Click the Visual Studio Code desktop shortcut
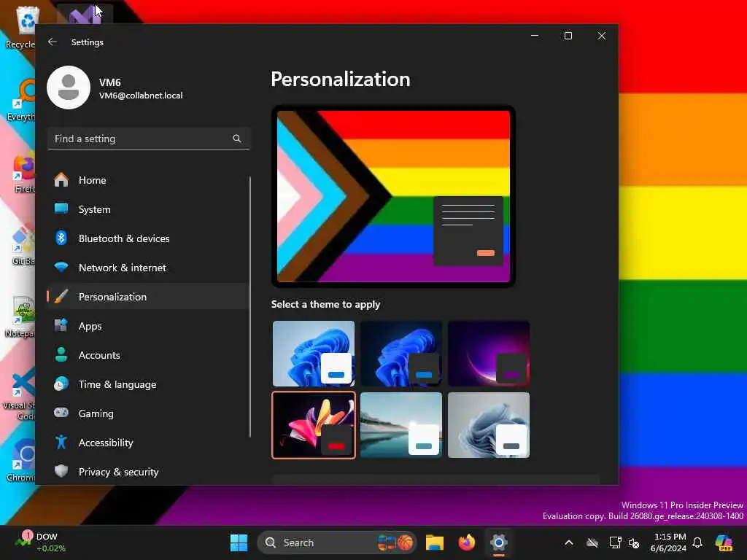 click(x=19, y=394)
